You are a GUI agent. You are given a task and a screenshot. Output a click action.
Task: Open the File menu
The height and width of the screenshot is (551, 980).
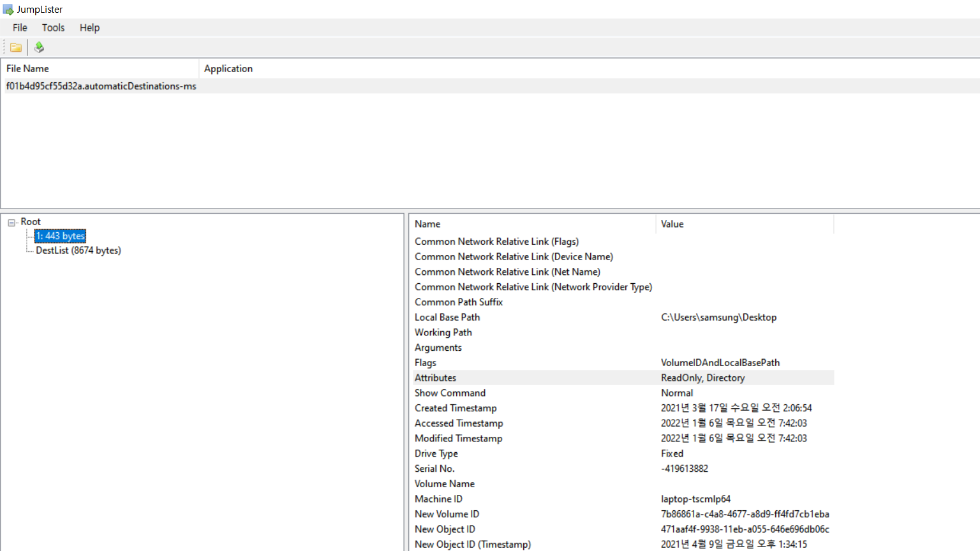(20, 27)
